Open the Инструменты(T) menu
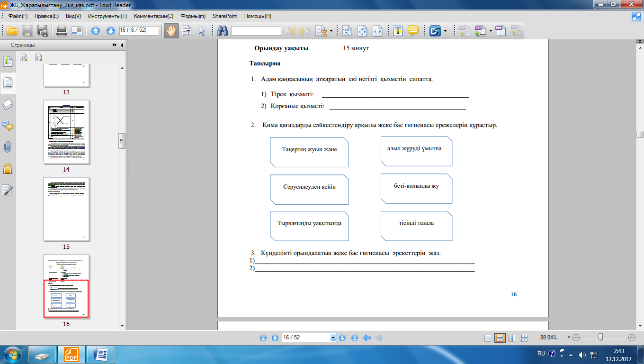 [x=107, y=16]
